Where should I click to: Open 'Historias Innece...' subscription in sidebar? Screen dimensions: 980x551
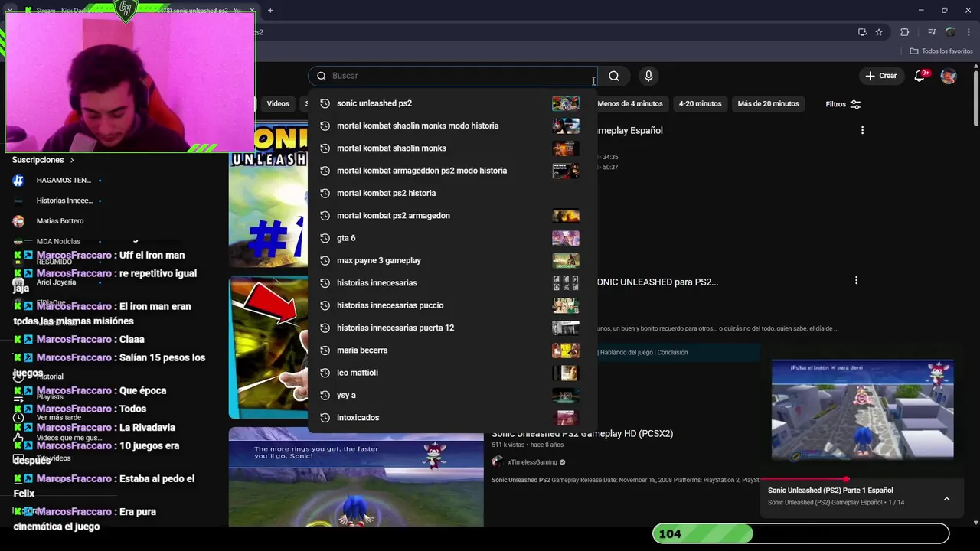pos(64,201)
